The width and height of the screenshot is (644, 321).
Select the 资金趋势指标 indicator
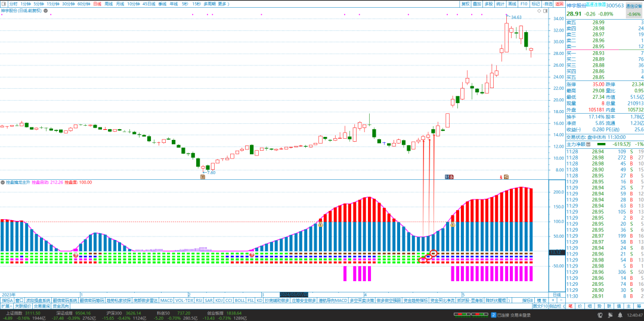click(416, 300)
